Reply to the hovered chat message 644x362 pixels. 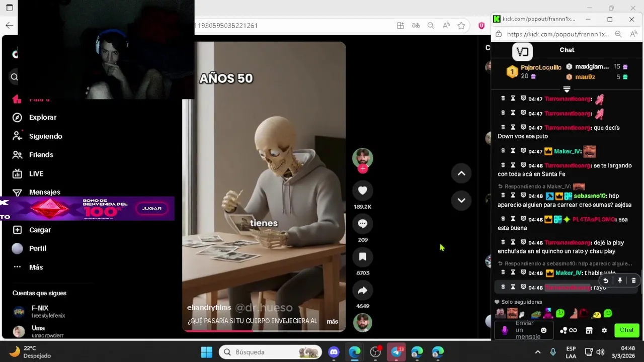(x=606, y=281)
